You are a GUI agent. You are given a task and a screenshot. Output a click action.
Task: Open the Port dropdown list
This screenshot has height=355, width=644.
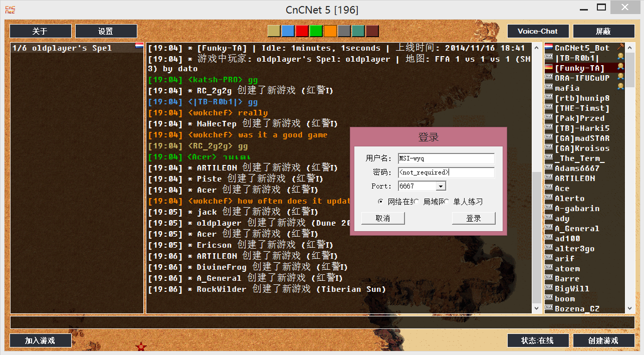(x=441, y=186)
